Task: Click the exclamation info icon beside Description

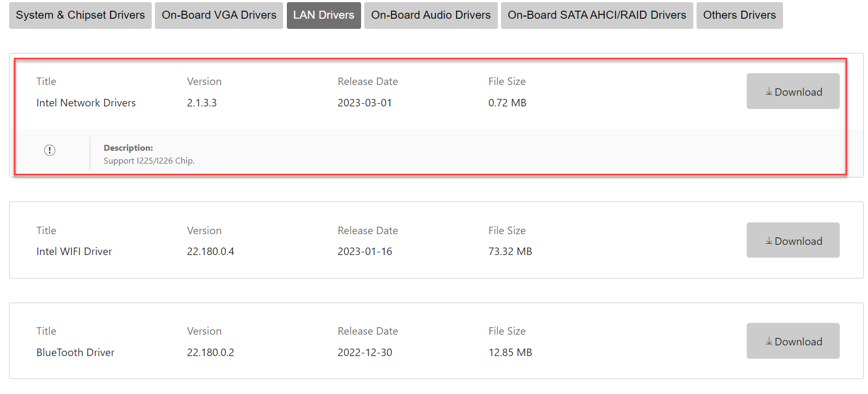Action: (x=50, y=150)
